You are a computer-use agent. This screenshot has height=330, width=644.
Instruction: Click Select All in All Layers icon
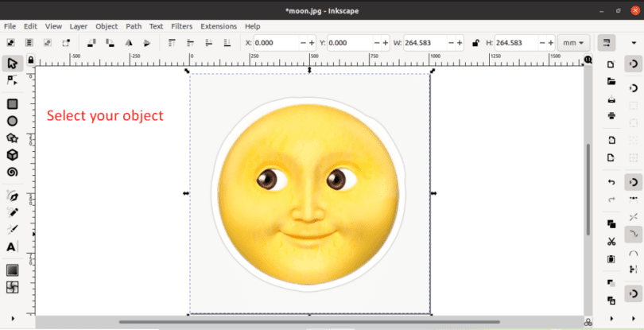pos(29,43)
